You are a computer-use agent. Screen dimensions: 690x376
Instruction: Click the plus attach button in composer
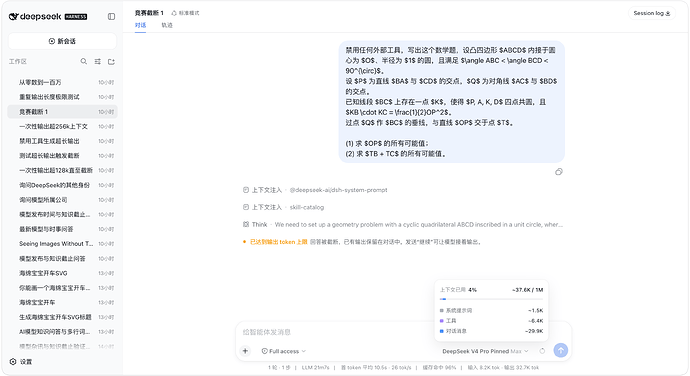coord(245,351)
